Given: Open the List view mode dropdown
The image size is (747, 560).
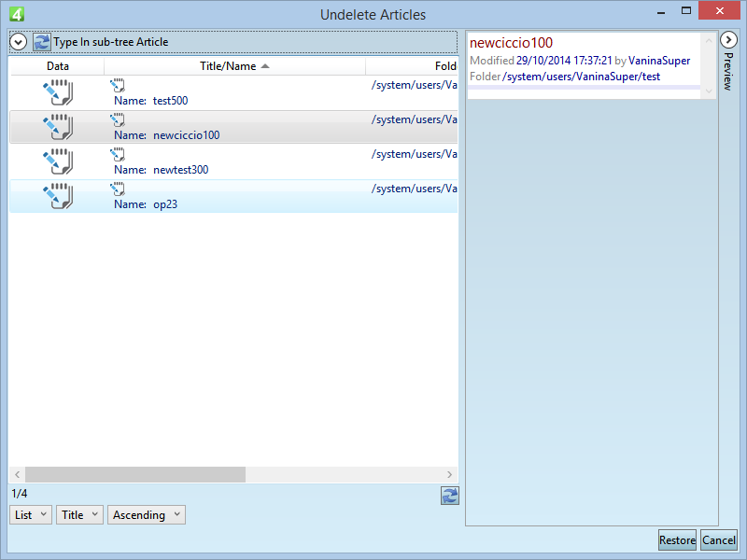Looking at the screenshot, I should 31,515.
